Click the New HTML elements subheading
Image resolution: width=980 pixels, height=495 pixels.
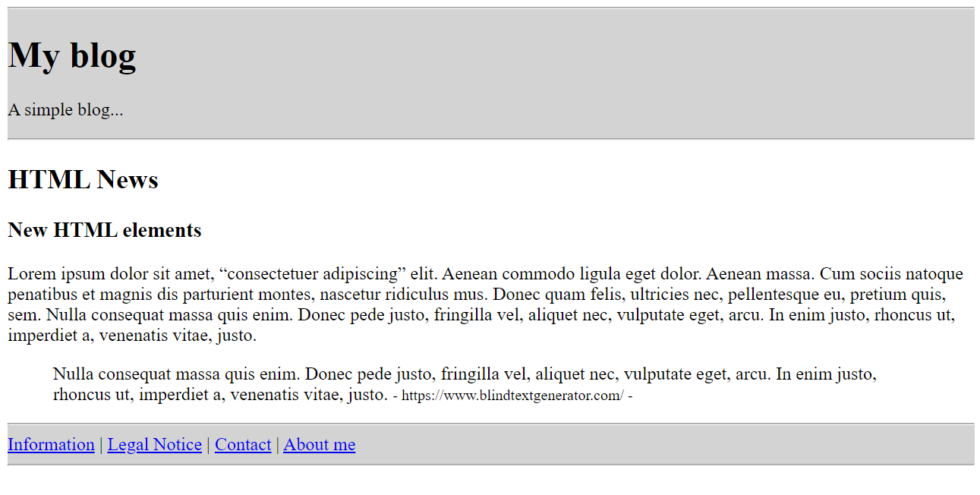(x=105, y=230)
